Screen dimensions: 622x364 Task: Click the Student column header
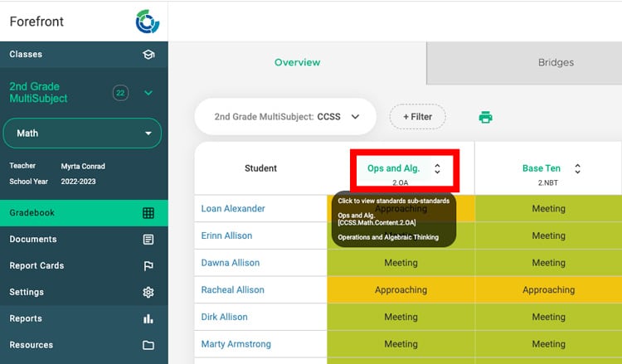[x=260, y=168]
